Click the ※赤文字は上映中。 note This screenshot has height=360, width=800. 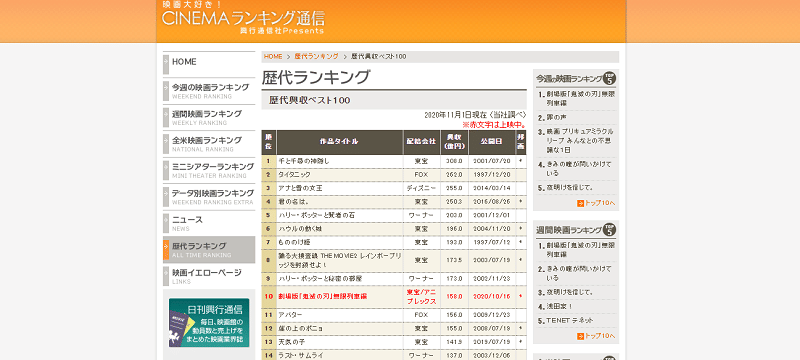point(494,124)
